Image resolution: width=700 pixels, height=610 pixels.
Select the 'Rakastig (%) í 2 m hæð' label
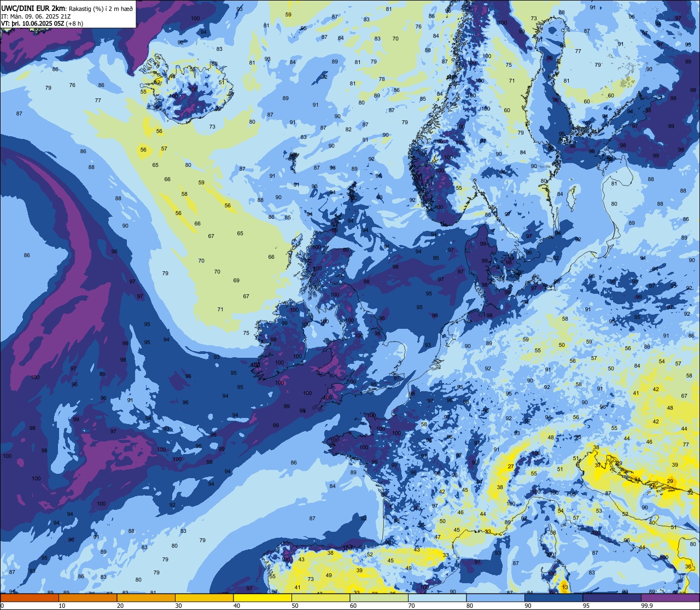pyautogui.click(x=101, y=8)
